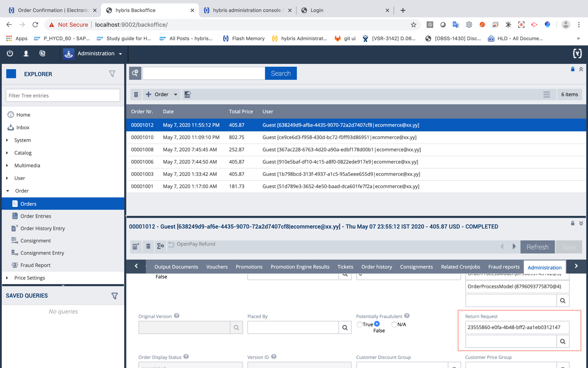Image resolution: width=588 pixels, height=368 pixels.
Task: Delete selected order using list trash icon
Action: pos(136,95)
